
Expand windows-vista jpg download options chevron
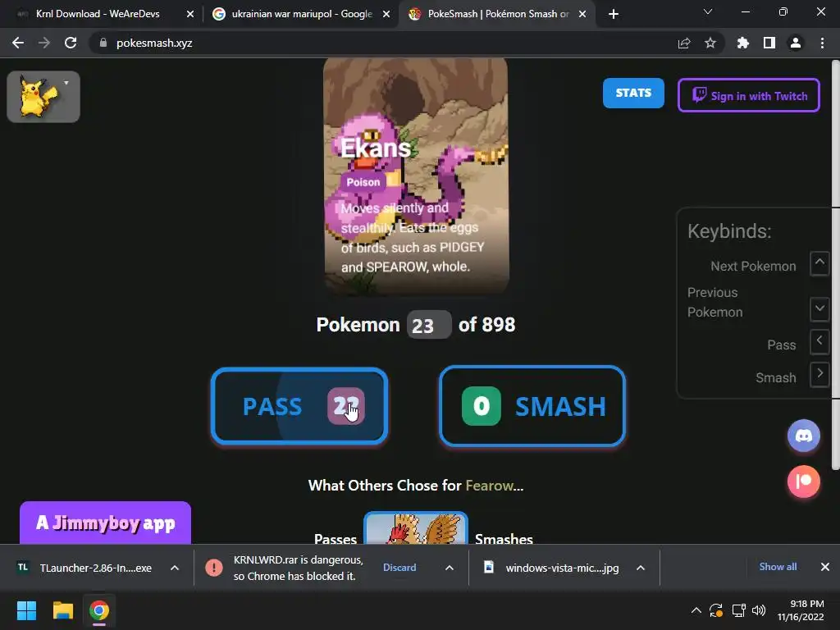(641, 568)
